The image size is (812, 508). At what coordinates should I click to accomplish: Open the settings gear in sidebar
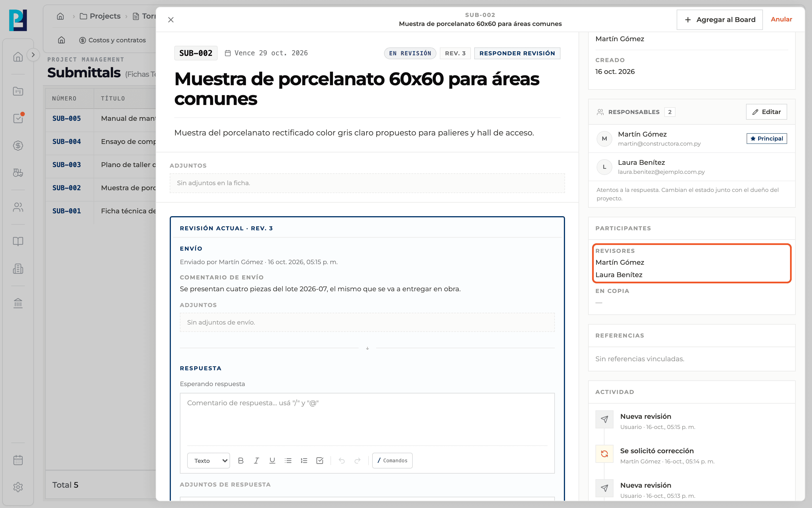coord(18,487)
